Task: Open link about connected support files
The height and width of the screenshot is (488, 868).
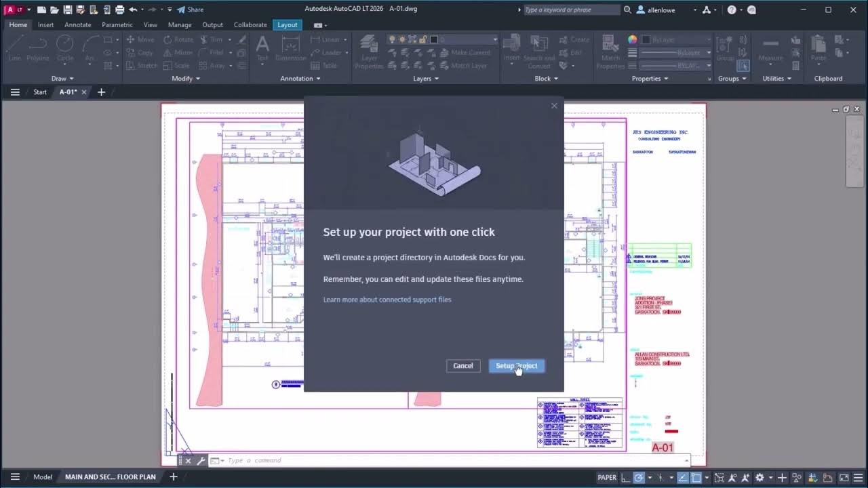Action: (x=387, y=299)
